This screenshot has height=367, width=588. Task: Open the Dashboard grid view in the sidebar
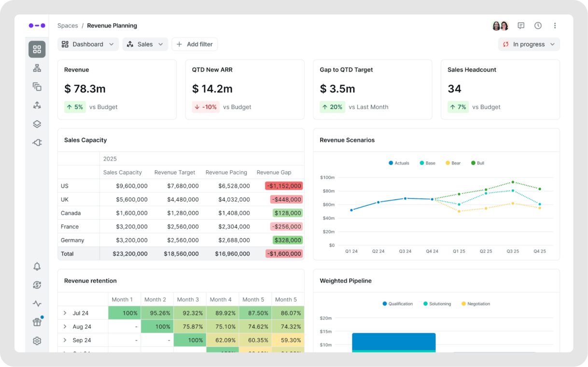[37, 49]
